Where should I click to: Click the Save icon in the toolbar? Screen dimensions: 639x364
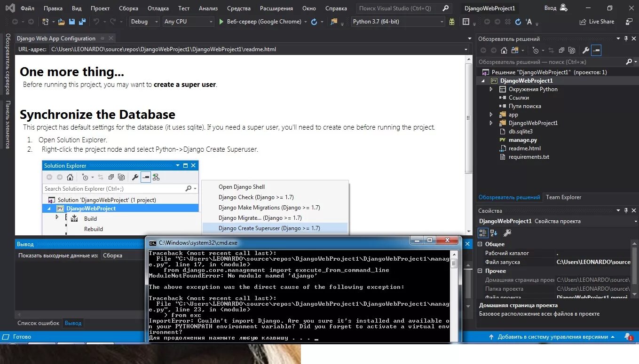pyautogui.click(x=72, y=22)
